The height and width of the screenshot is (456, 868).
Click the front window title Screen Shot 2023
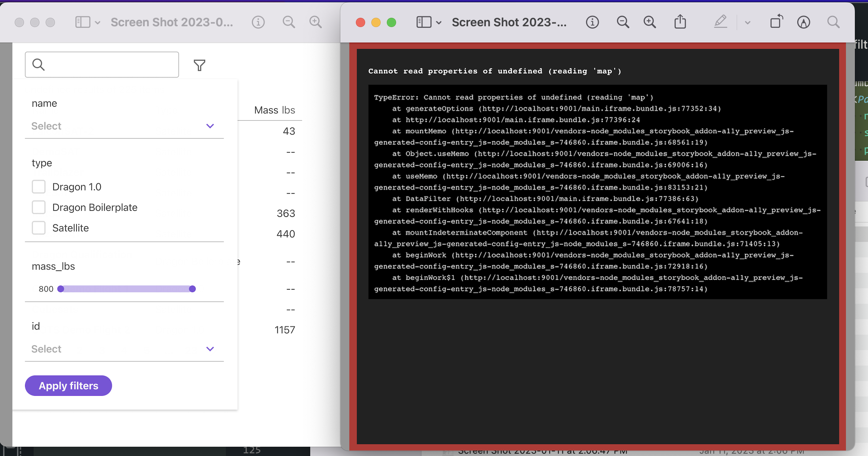509,22
